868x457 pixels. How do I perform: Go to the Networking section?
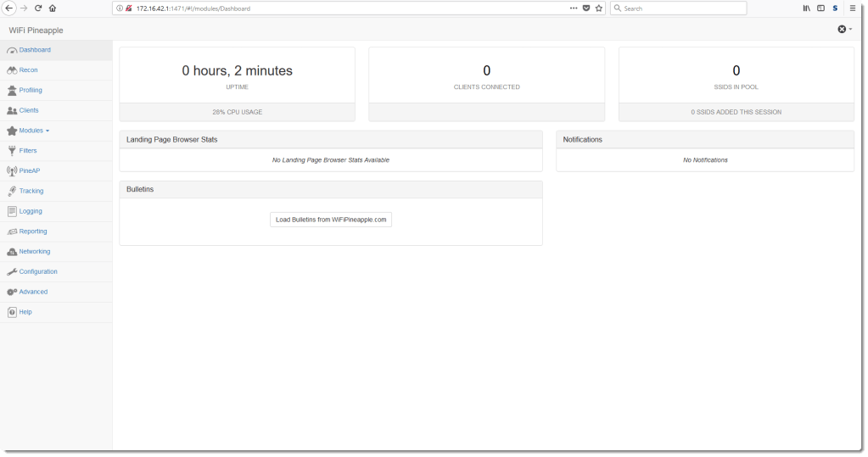34,252
